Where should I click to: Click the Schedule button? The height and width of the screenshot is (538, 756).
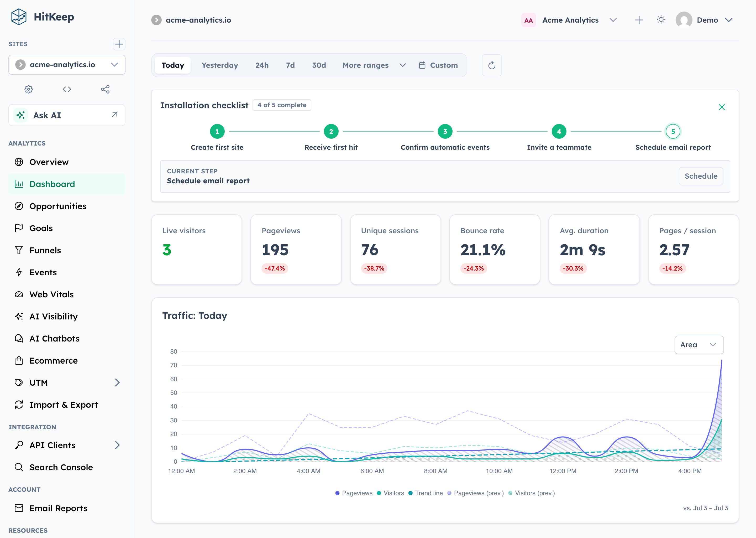click(701, 176)
